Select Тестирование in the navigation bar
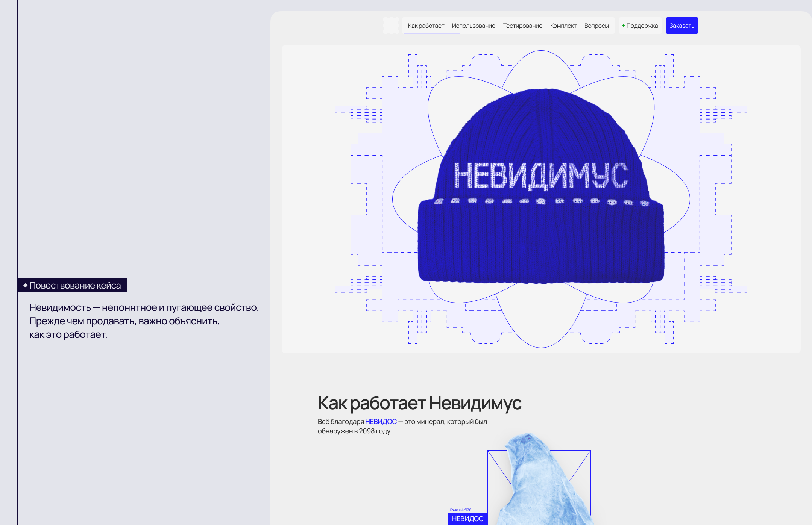This screenshot has height=525, width=812. (x=522, y=26)
